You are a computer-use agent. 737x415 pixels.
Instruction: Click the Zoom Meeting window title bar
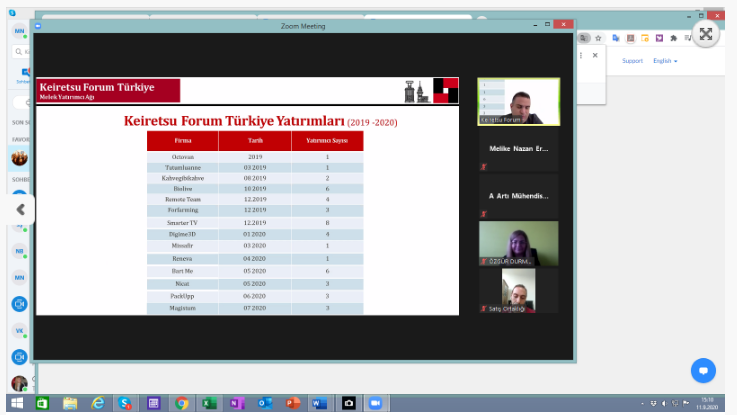(x=303, y=26)
